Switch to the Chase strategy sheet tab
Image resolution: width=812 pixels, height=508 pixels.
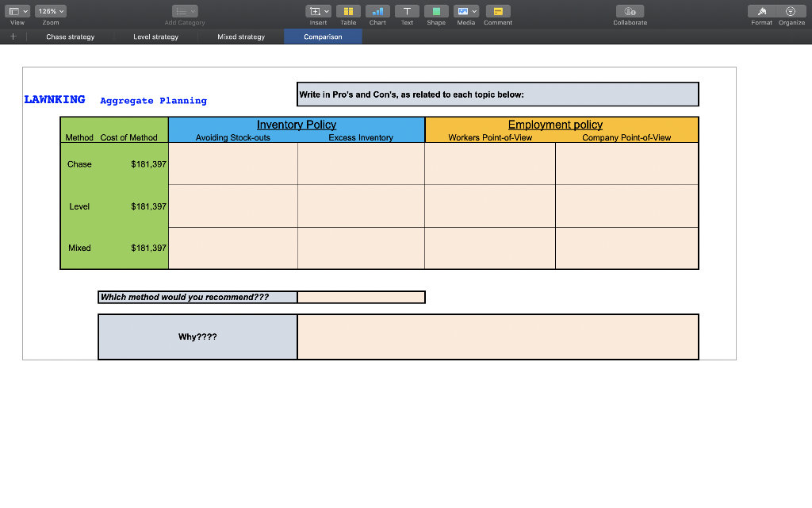click(71, 37)
